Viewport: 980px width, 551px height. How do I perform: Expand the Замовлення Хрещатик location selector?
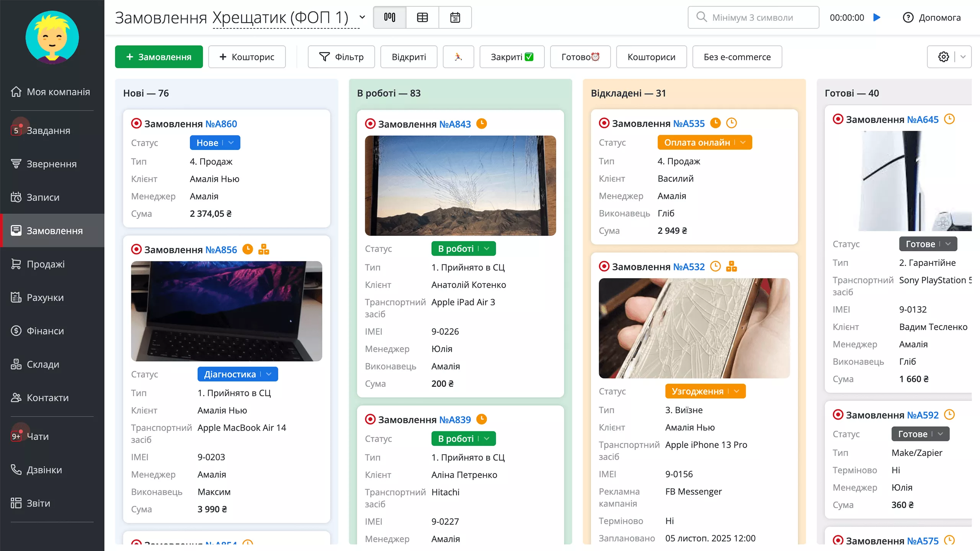coord(361,17)
